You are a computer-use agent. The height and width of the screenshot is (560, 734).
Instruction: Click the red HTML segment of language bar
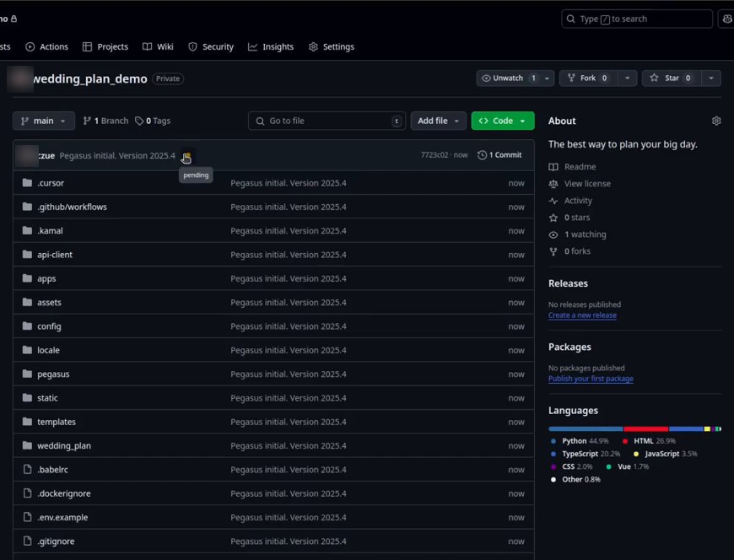[x=646, y=428]
